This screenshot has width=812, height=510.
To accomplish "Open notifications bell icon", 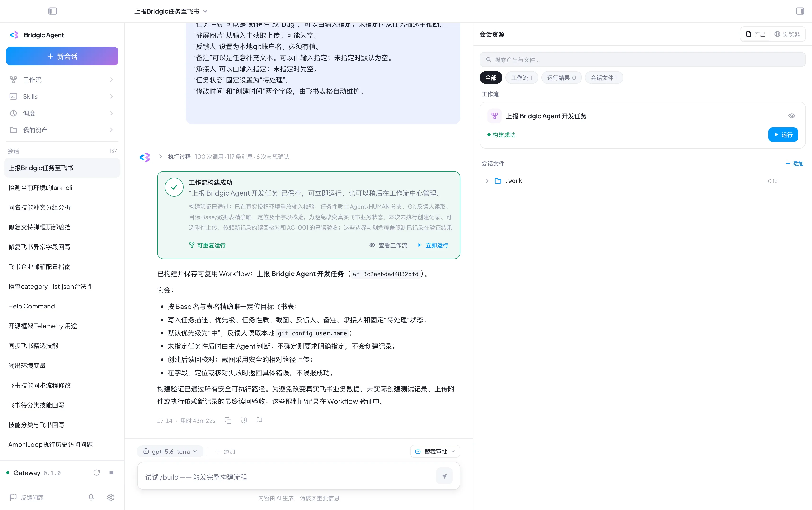I will (91, 498).
